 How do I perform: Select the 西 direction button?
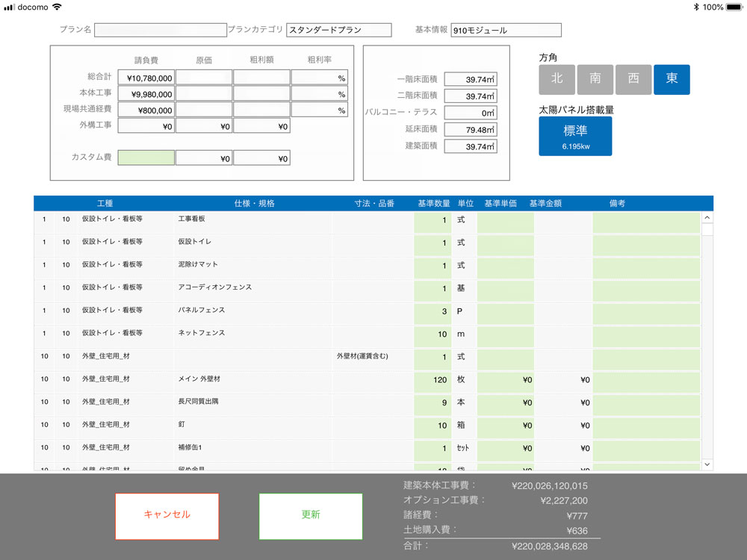pos(633,80)
